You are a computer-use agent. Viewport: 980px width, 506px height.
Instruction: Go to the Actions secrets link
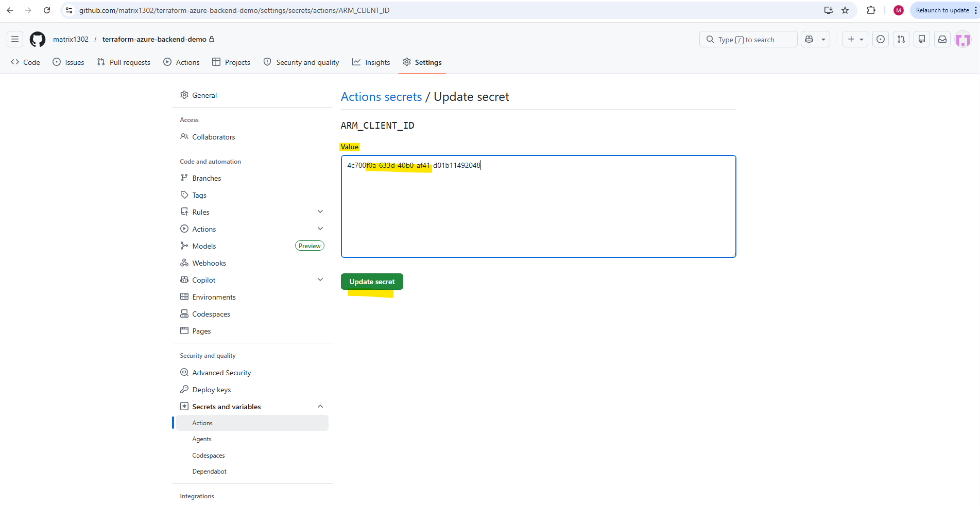381,97
